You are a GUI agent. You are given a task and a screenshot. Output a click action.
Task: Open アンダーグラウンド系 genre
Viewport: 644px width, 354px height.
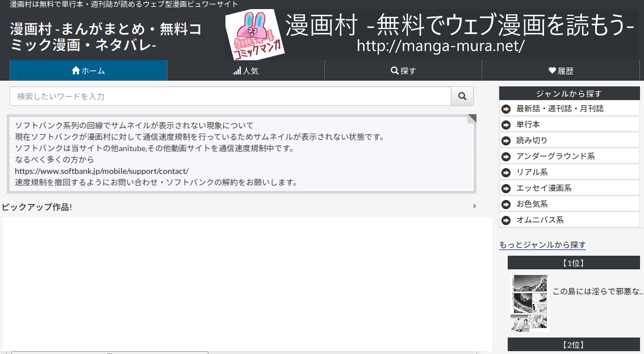click(569, 156)
